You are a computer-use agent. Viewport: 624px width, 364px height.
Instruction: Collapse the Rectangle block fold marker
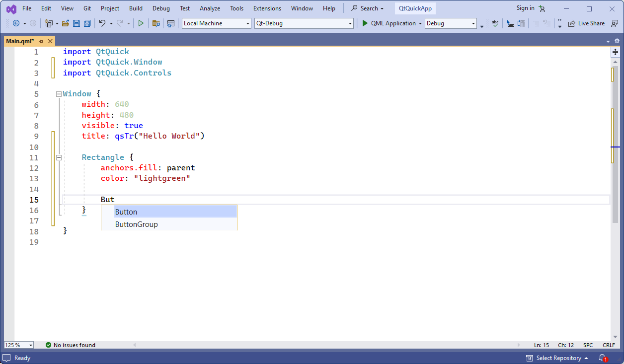tap(59, 157)
